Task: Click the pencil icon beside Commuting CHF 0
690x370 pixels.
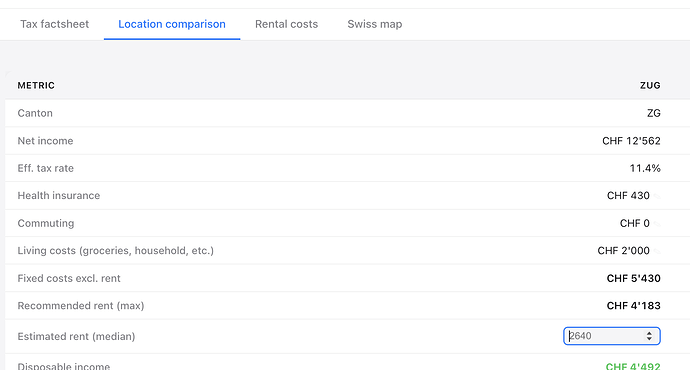Action: click(x=657, y=223)
